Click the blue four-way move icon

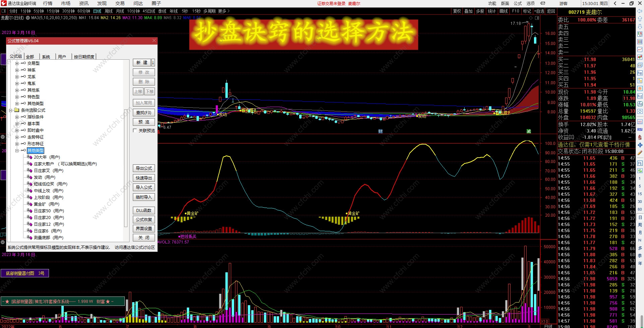(640, 145)
